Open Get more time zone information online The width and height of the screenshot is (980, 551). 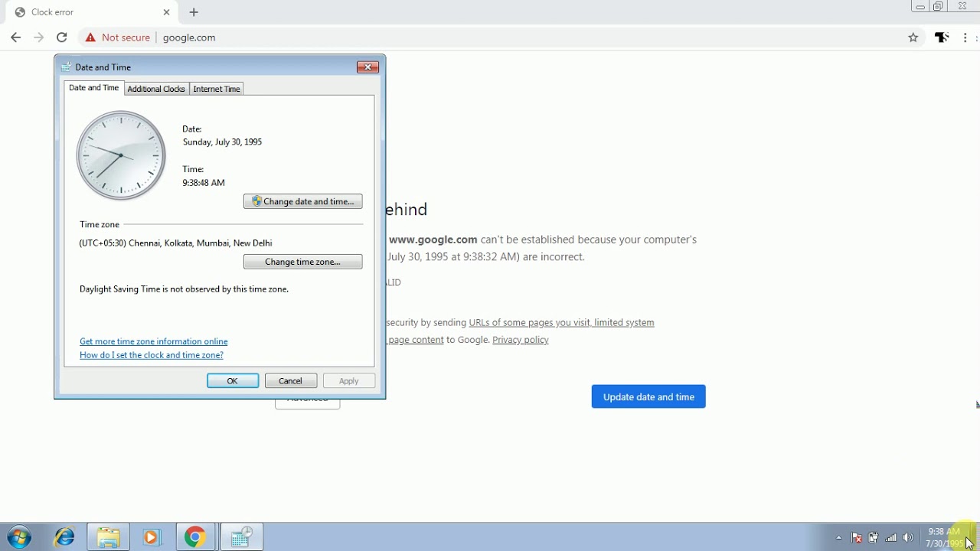pos(154,341)
